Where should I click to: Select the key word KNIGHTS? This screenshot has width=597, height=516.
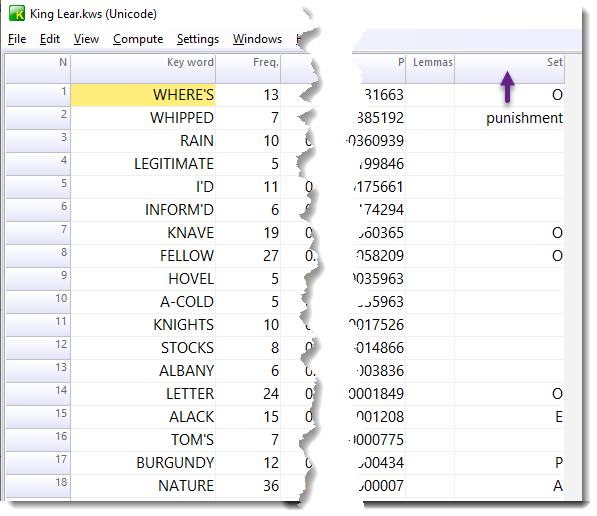(143, 325)
